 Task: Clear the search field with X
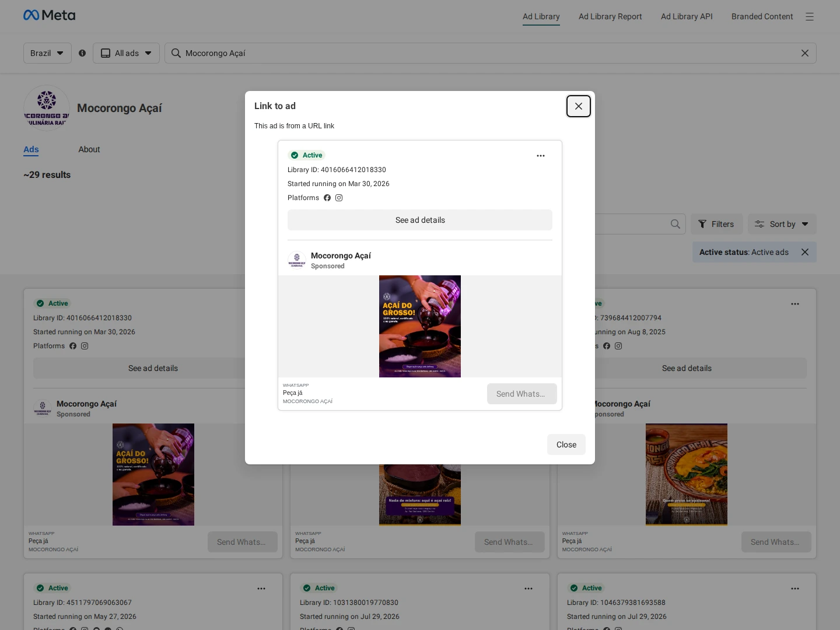[x=805, y=53]
